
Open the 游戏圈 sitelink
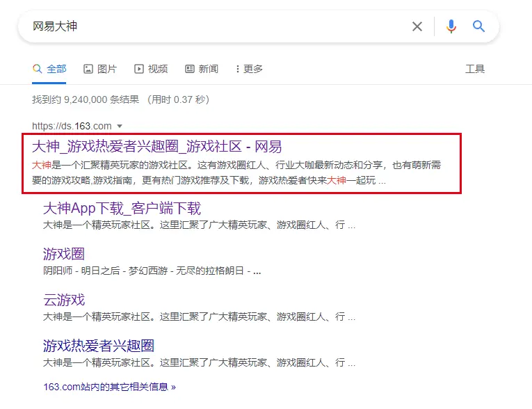pyautogui.click(x=64, y=254)
